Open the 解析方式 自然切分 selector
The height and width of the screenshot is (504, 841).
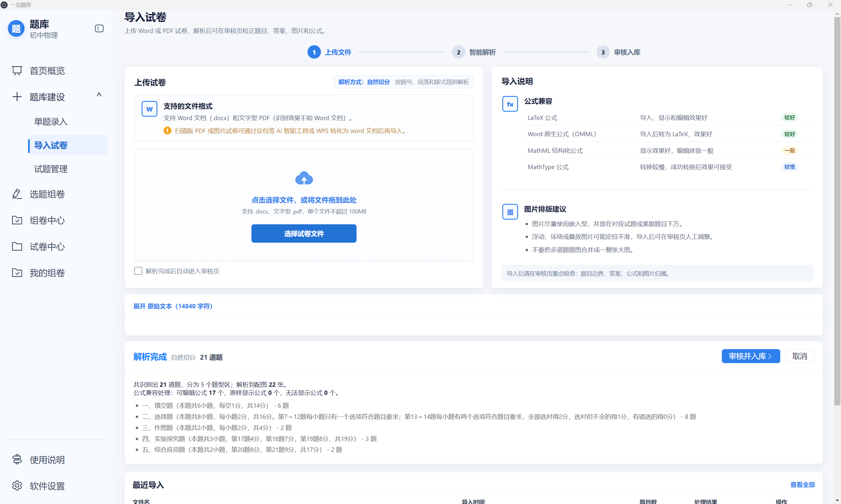404,82
